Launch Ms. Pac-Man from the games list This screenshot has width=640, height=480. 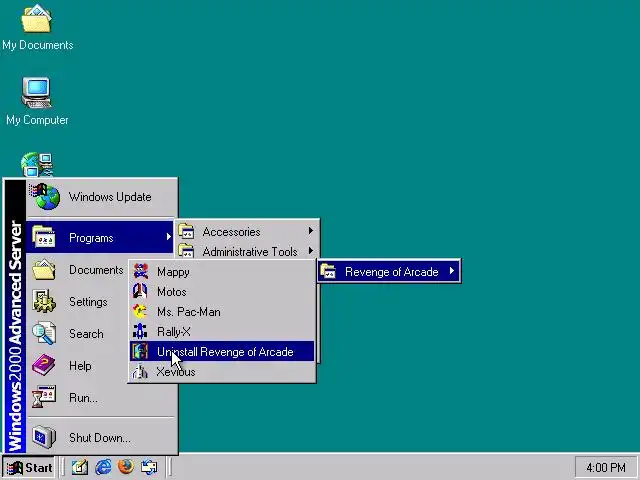pos(222,311)
